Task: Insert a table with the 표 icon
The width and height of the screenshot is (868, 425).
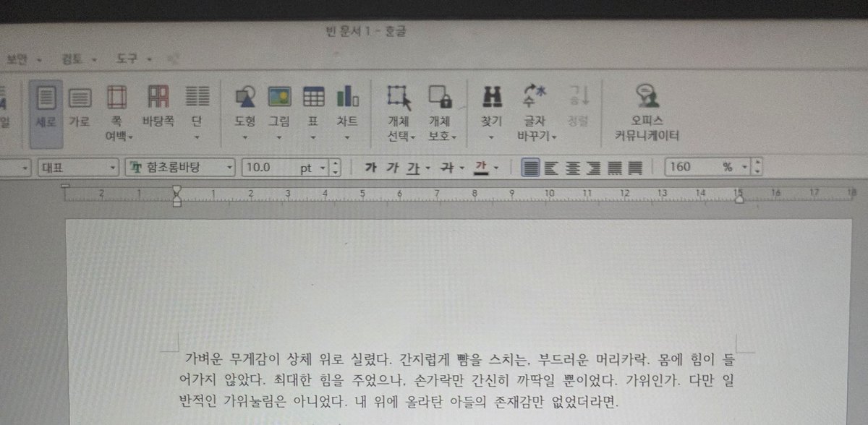Action: click(x=313, y=95)
